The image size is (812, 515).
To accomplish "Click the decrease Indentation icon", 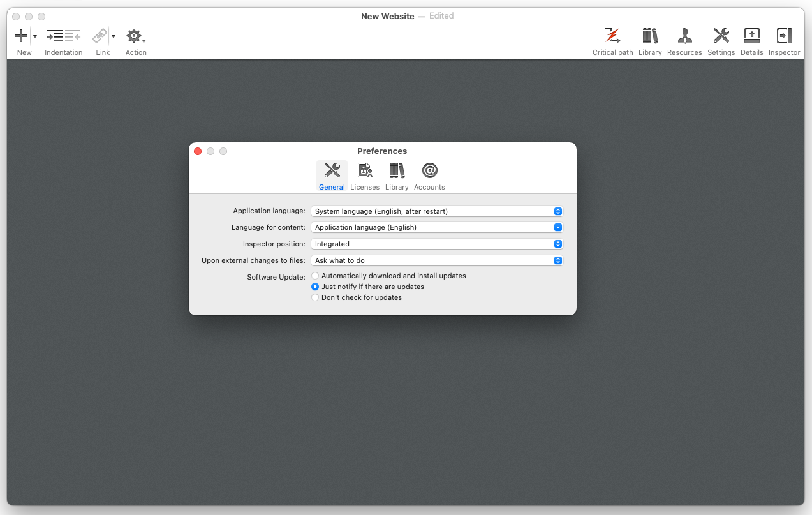I will click(x=73, y=36).
